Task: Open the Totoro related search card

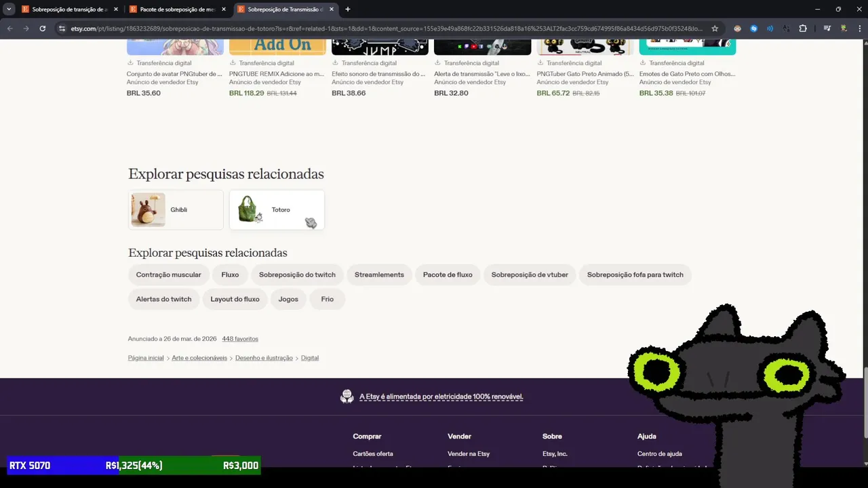Action: [x=277, y=210]
